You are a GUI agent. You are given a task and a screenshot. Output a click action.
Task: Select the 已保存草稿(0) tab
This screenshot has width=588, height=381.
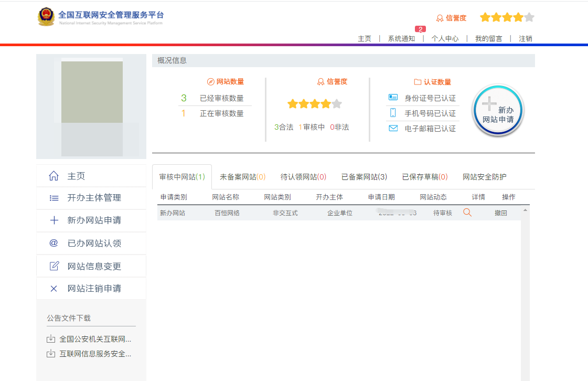425,177
